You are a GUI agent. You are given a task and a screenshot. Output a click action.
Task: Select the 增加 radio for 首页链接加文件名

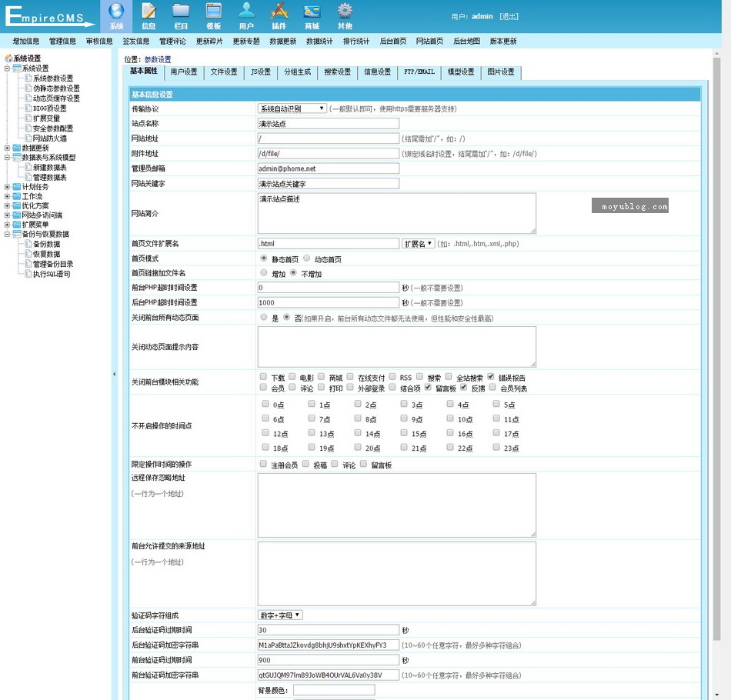click(264, 272)
